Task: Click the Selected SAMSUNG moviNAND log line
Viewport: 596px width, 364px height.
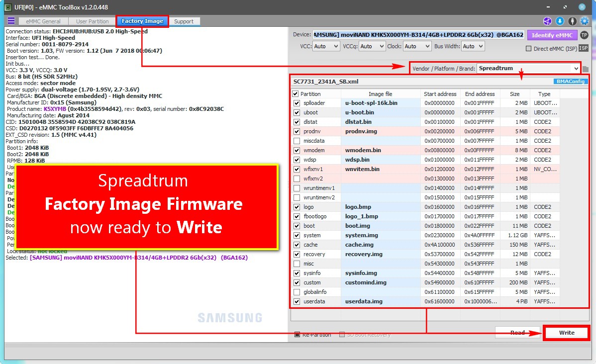Action: [x=126, y=258]
